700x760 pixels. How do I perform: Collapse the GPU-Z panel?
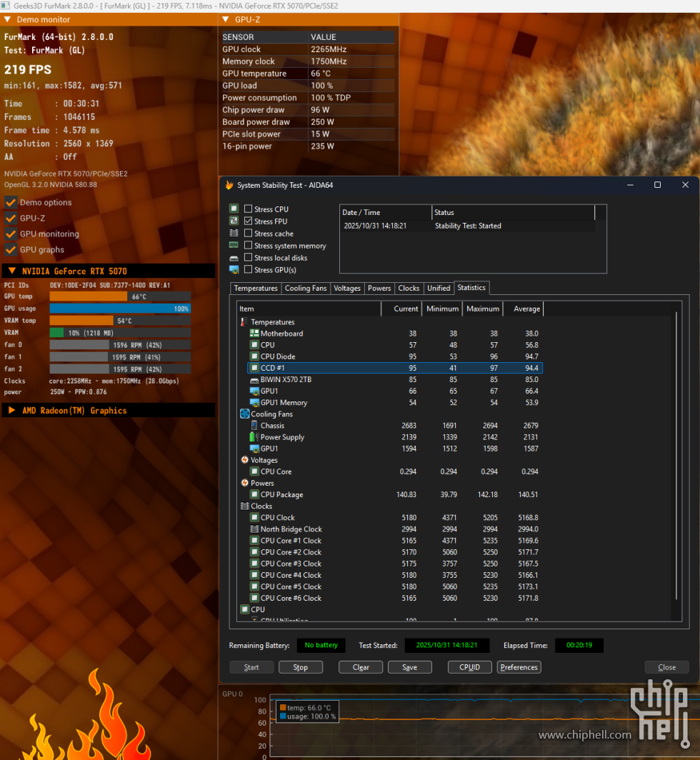(226, 19)
